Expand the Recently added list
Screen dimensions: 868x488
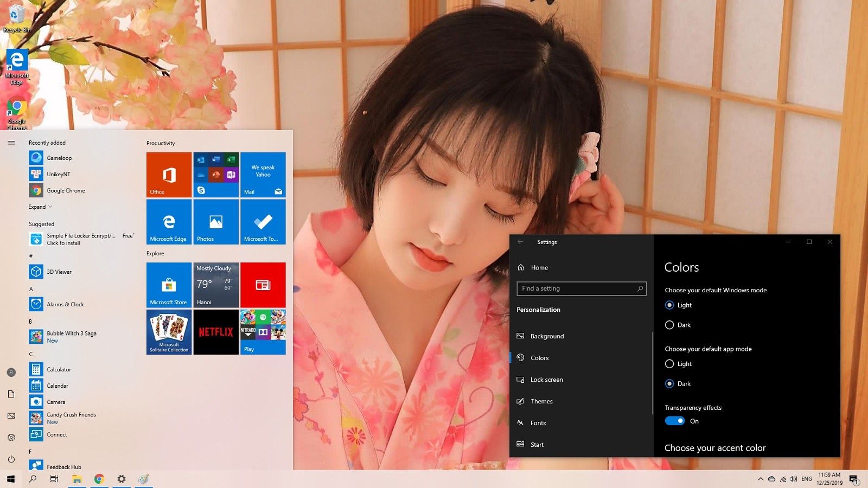(40, 207)
